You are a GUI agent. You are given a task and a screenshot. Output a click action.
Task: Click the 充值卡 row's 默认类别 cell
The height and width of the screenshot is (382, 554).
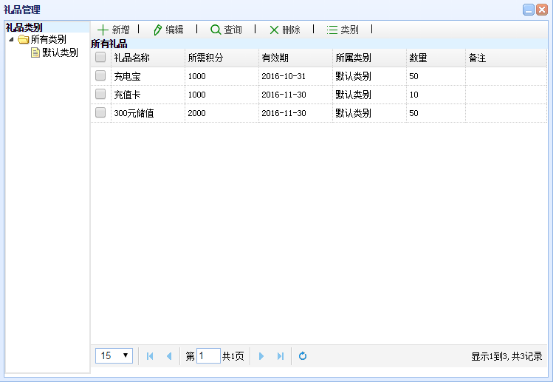tap(369, 95)
